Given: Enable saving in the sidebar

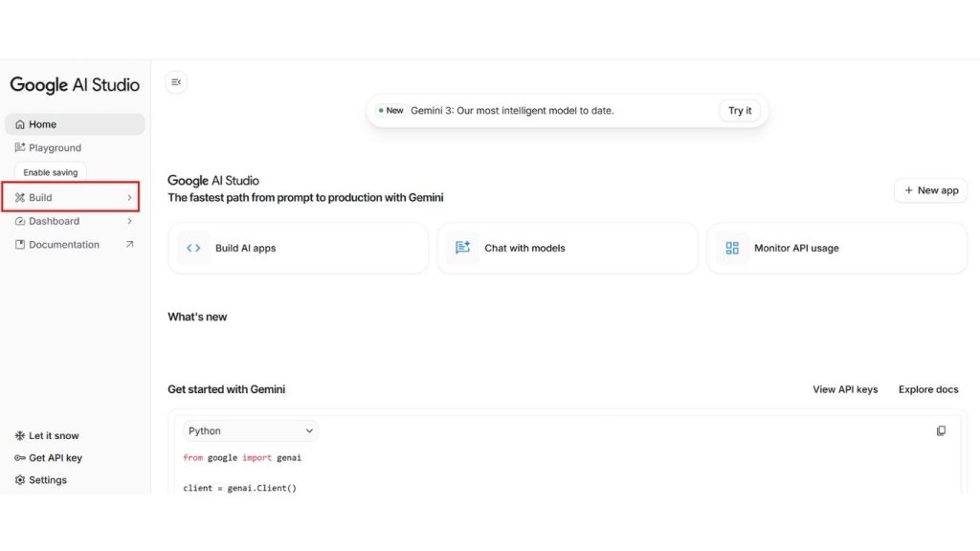Looking at the screenshot, I should [51, 172].
